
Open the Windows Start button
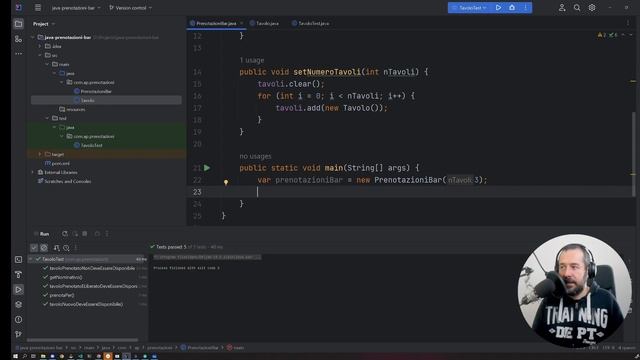click(x=15, y=356)
